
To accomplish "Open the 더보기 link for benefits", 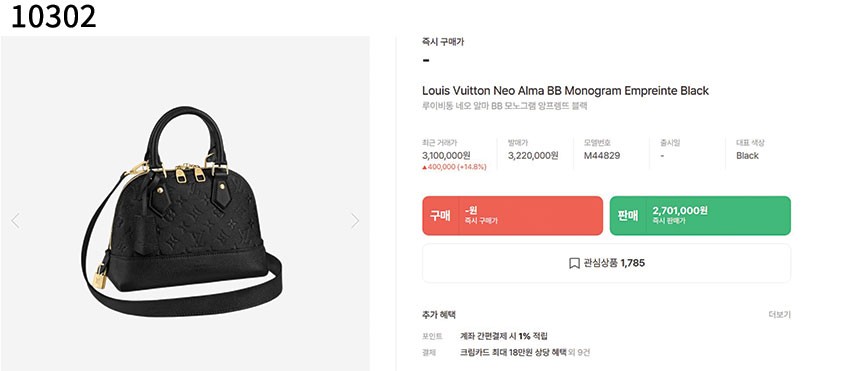I will pyautogui.click(x=779, y=315).
